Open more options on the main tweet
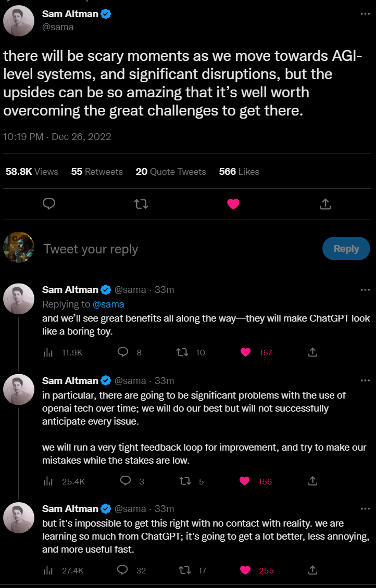 [365, 14]
